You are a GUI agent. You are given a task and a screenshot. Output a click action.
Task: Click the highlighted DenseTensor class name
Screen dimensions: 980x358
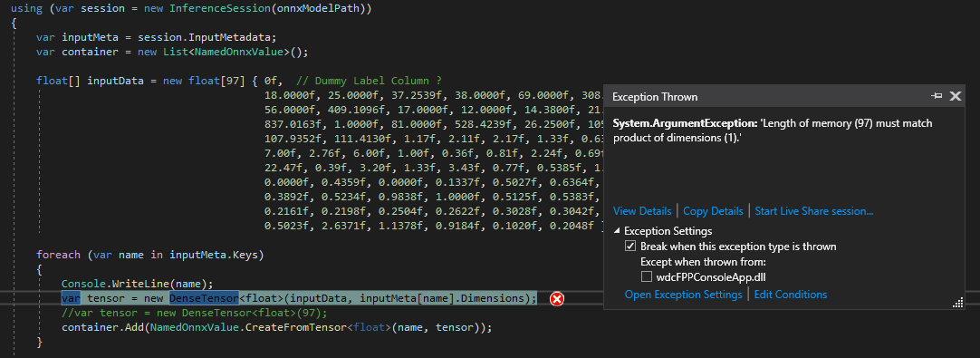click(204, 298)
